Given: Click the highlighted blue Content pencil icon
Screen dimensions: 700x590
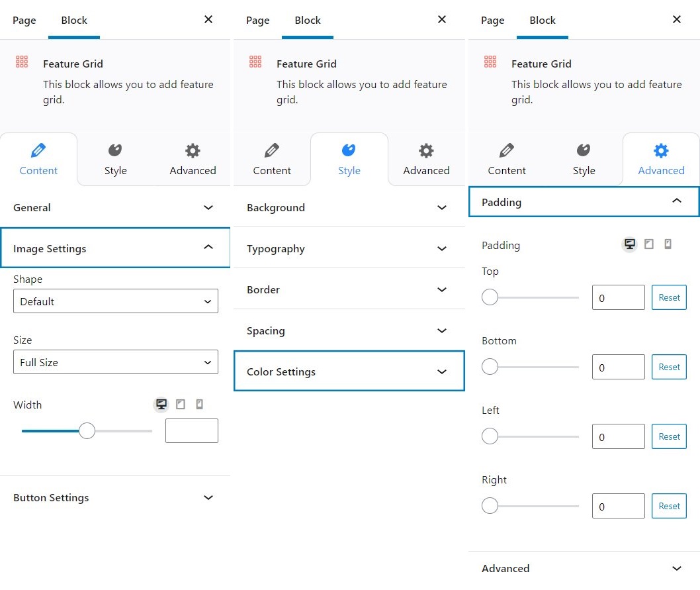Looking at the screenshot, I should click(x=38, y=150).
